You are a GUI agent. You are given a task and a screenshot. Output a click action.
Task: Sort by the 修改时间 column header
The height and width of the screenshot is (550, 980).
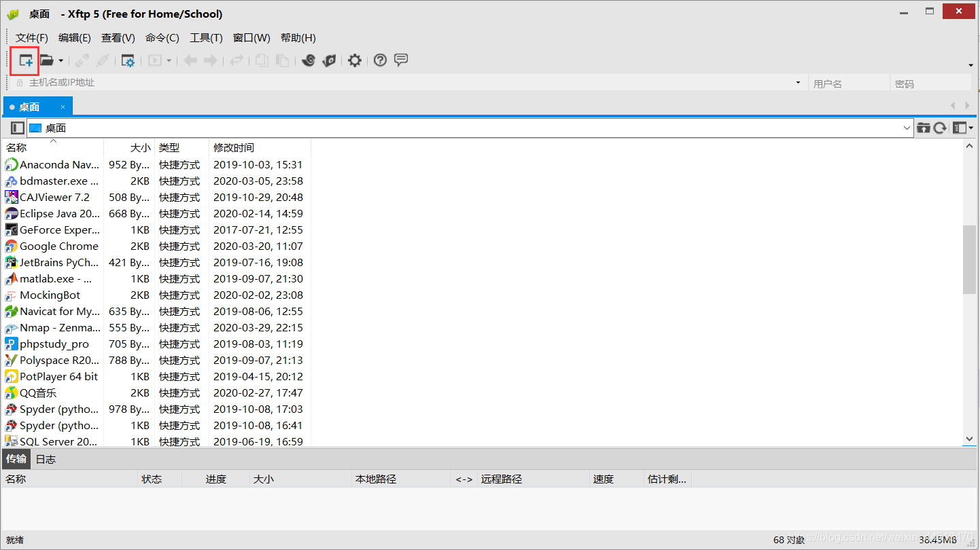click(x=260, y=147)
